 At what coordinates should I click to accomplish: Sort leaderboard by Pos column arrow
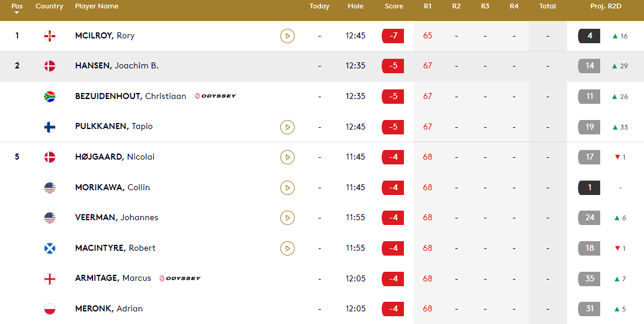coord(17,13)
